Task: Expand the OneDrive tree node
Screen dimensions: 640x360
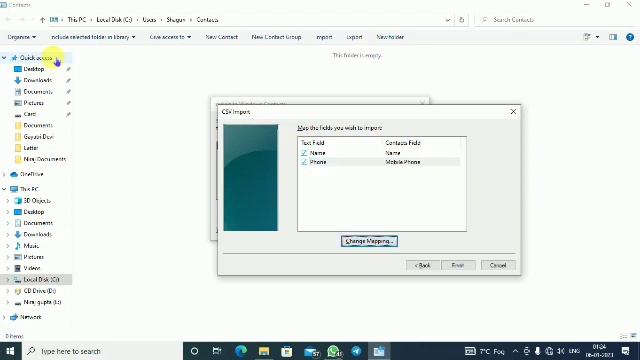Action: pyautogui.click(x=4, y=174)
